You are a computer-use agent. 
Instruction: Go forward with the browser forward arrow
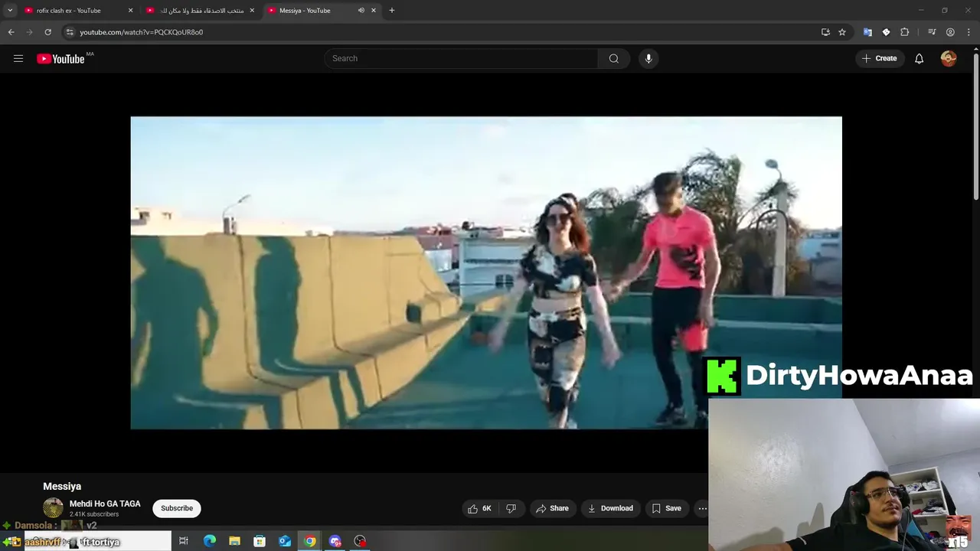click(29, 32)
